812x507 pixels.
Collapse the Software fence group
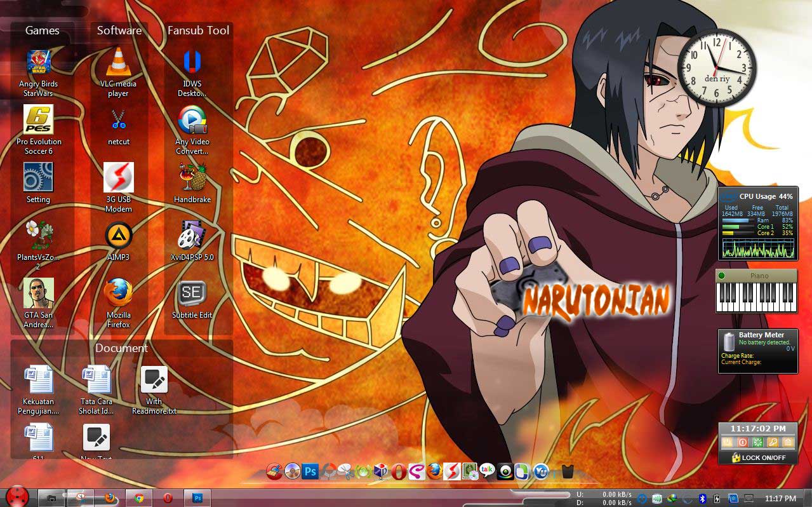tap(119, 30)
